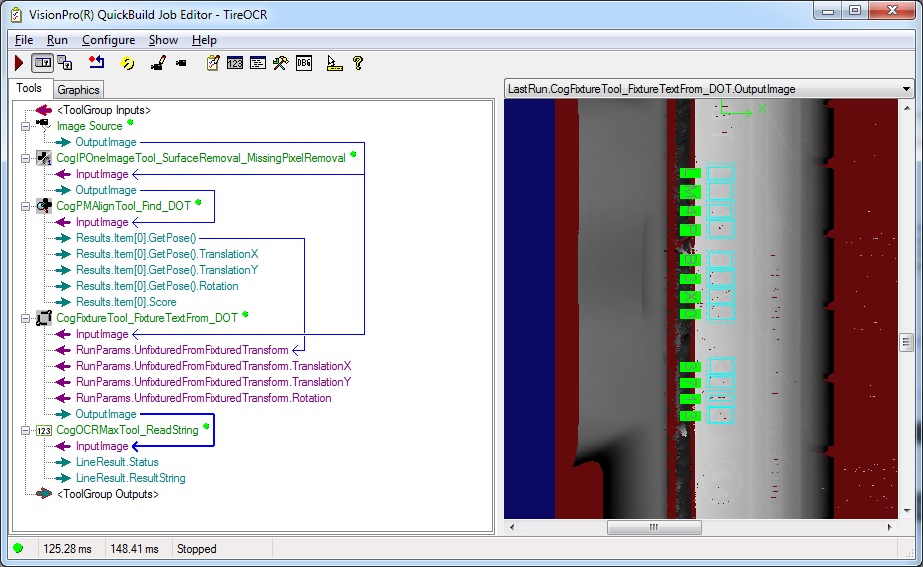This screenshot has height=567, width=923.
Task: Click the 125.28 ms status bar value
Action: (68, 549)
